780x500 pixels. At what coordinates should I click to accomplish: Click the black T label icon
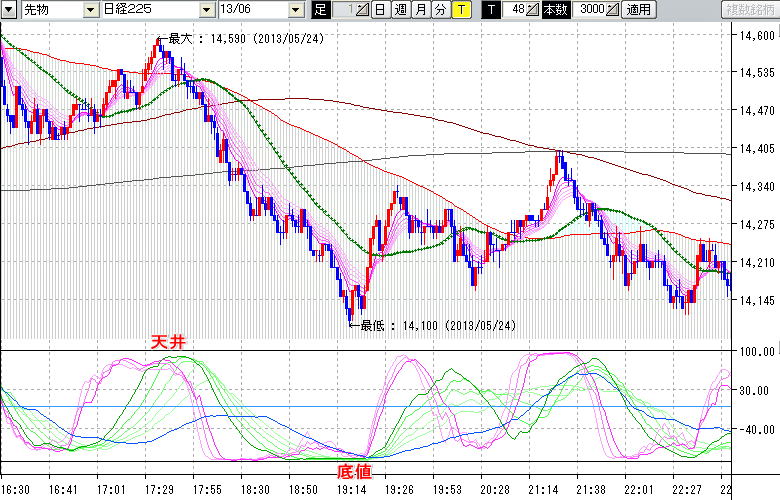click(x=490, y=10)
